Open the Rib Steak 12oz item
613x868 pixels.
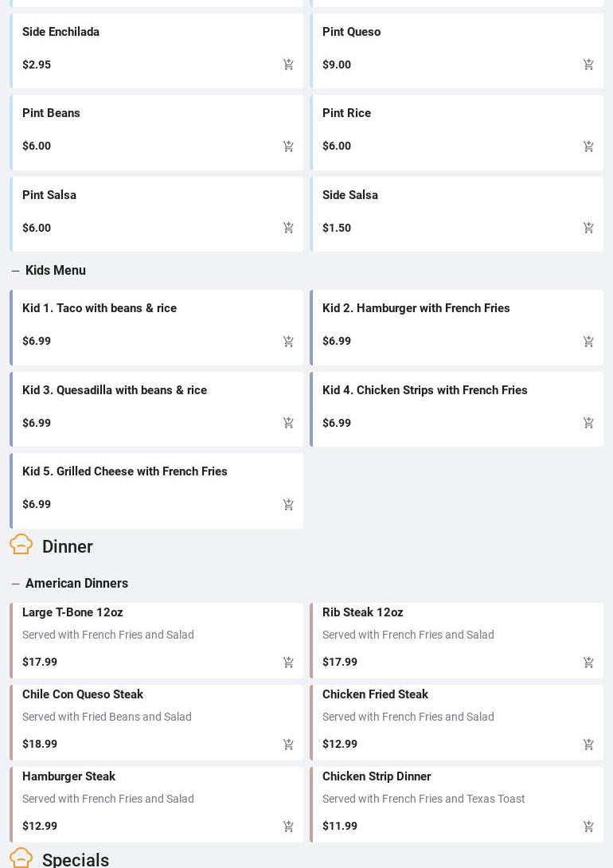tap(362, 612)
